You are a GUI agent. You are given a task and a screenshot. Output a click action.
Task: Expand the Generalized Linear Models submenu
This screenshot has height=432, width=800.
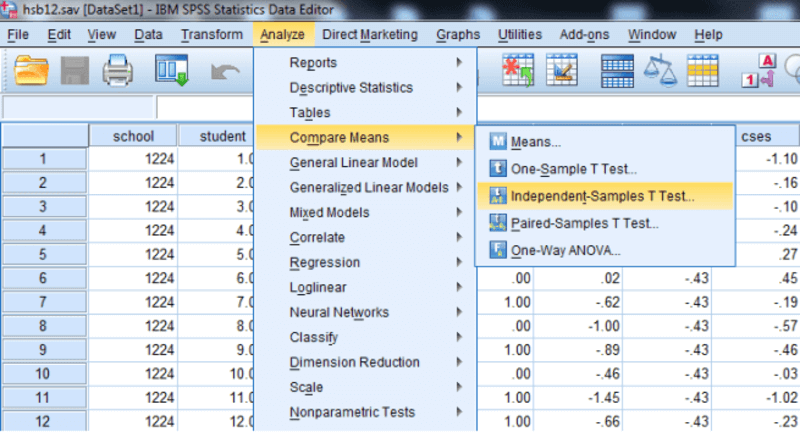pyautogui.click(x=366, y=187)
